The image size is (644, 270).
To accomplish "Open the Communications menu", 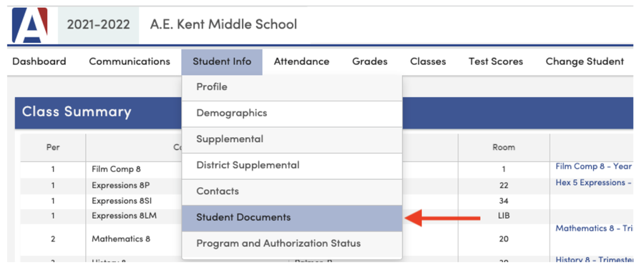I will click(130, 61).
